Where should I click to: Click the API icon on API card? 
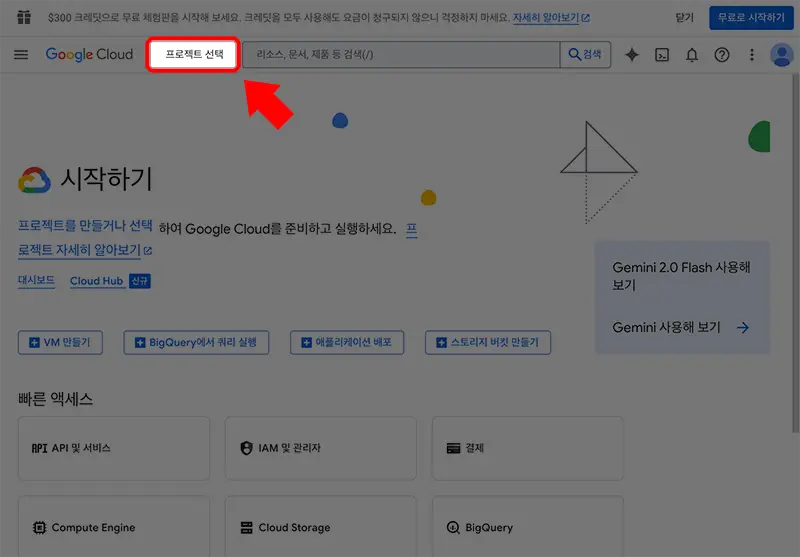click(39, 448)
